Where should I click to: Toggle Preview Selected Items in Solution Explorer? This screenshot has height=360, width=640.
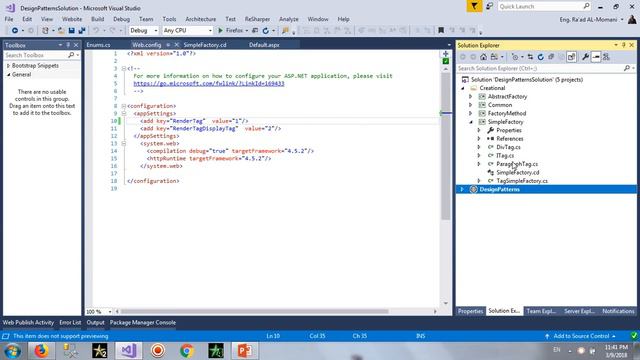pyautogui.click(x=596, y=57)
